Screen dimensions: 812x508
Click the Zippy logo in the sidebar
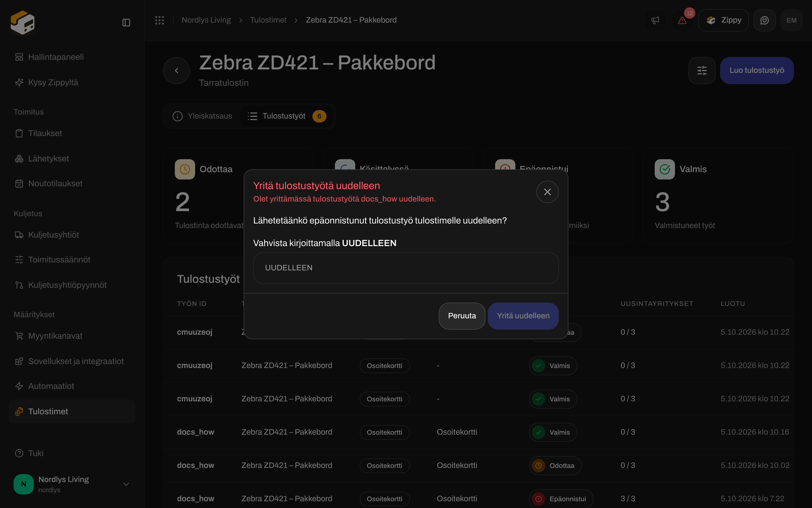[x=23, y=23]
